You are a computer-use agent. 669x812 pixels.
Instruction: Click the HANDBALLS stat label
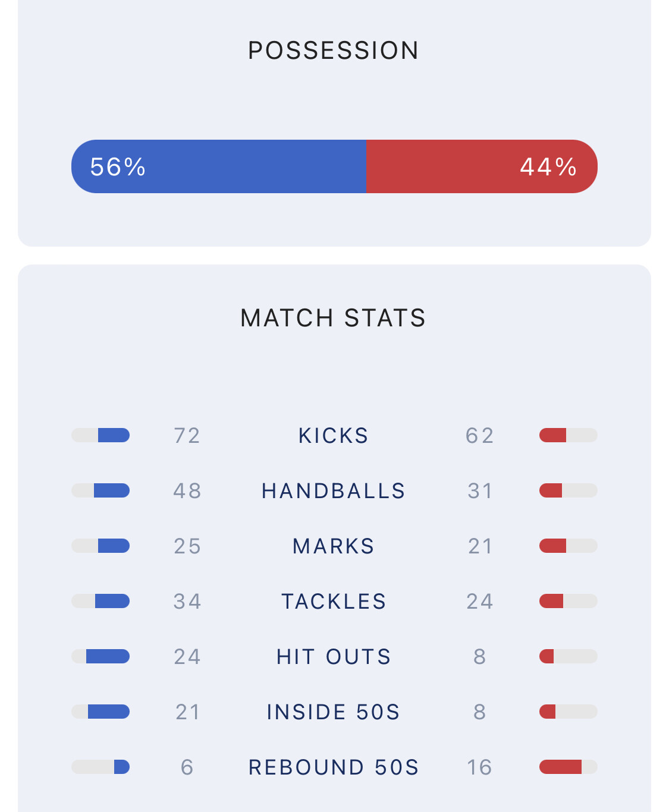(334, 491)
